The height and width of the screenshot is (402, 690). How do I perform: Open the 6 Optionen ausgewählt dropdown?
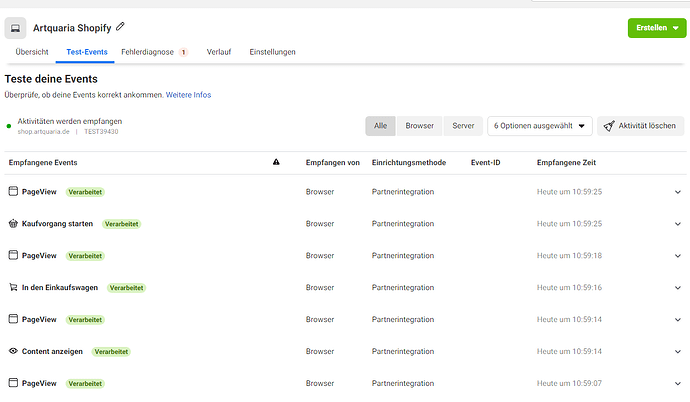pyautogui.click(x=539, y=126)
